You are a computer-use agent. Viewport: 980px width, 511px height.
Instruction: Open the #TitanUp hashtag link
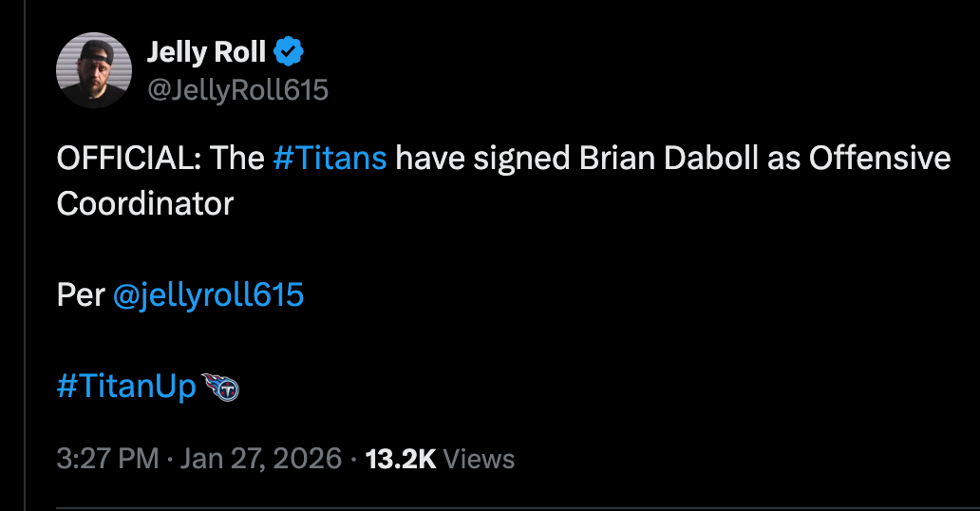(x=125, y=387)
